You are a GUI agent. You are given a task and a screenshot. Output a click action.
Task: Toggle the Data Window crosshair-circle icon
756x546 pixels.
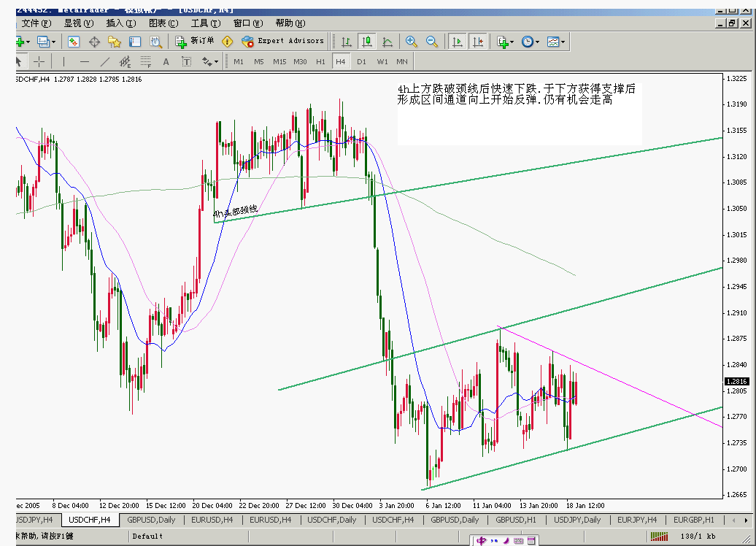tap(94, 42)
